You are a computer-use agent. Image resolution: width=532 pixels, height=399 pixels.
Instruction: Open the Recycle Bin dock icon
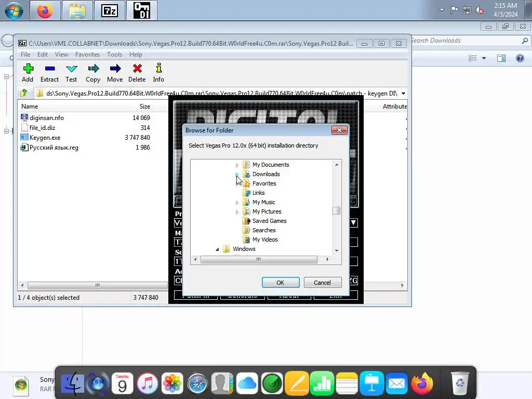[460, 383]
